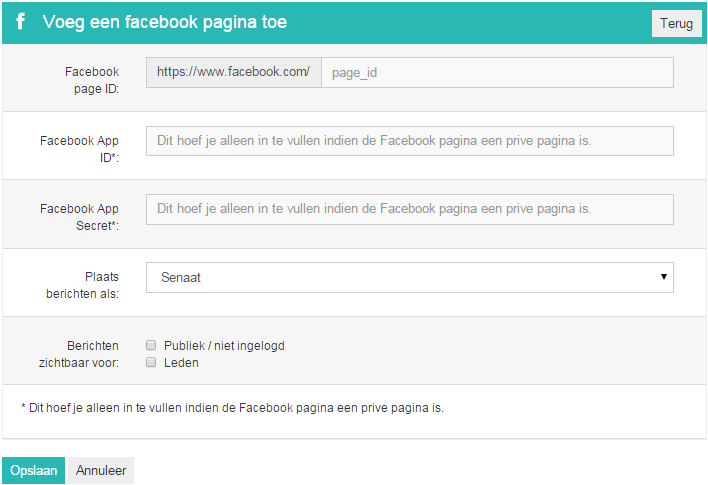Focus the Facebook App ID field
The image size is (708, 485).
[410, 141]
